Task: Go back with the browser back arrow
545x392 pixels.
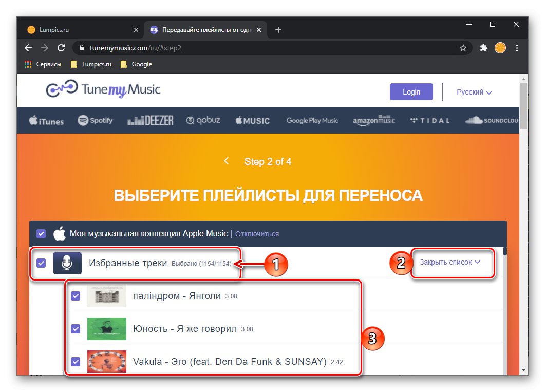Action: pos(28,48)
